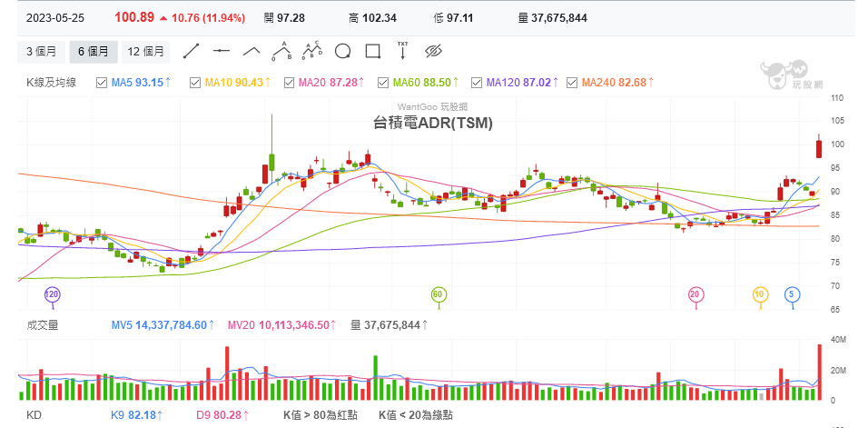This screenshot has height=428, width=868.
Task: Switch chart range to 6 個月
Action: tap(93, 52)
